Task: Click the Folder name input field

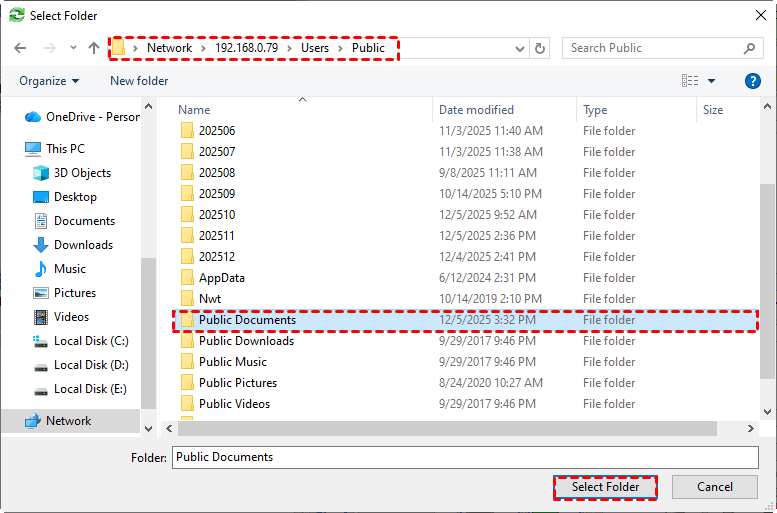Action: (465, 457)
